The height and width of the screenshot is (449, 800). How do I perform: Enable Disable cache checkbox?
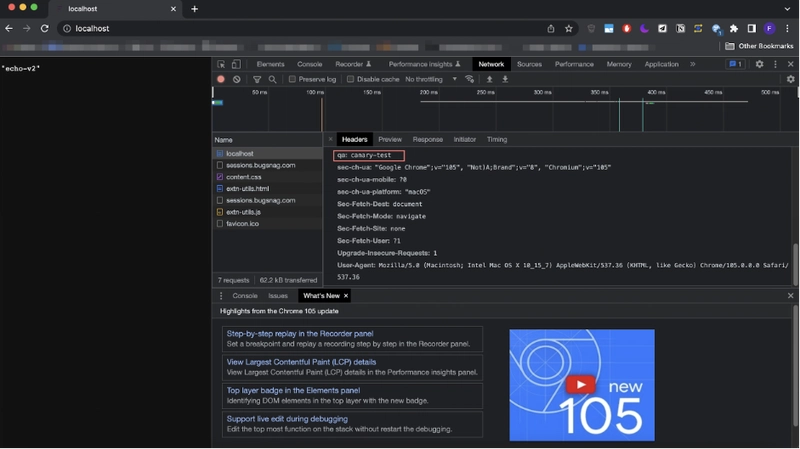click(x=350, y=79)
